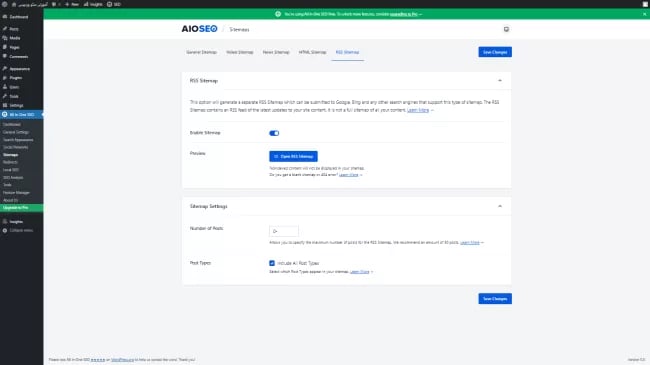The image size is (650, 365).
Task: Open the Plugins plug icon
Action: click(5, 78)
